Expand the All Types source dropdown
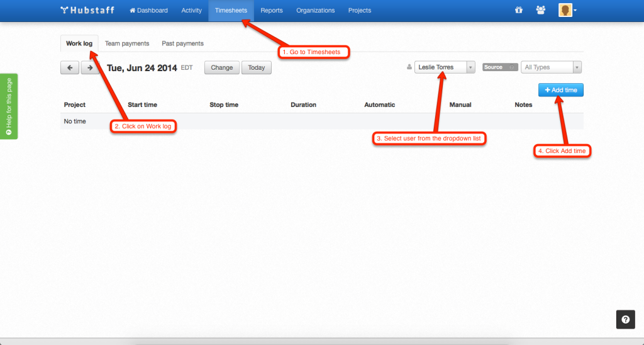This screenshot has width=644, height=345. (x=551, y=67)
